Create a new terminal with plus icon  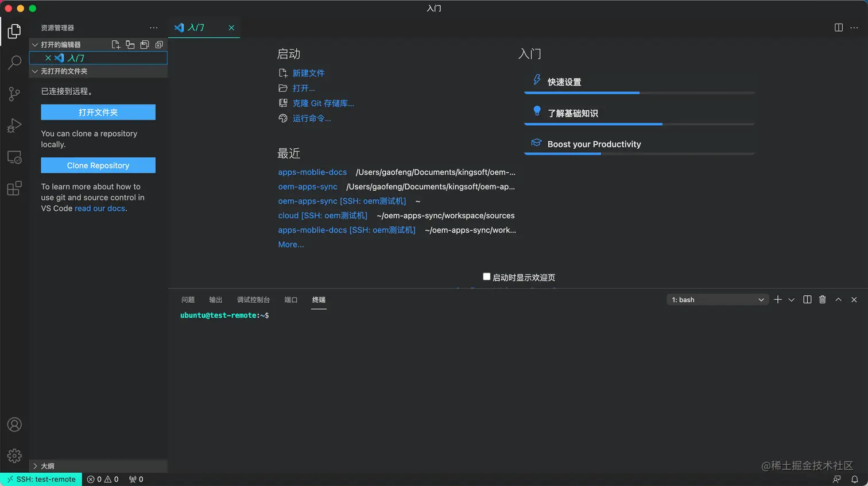(x=778, y=300)
